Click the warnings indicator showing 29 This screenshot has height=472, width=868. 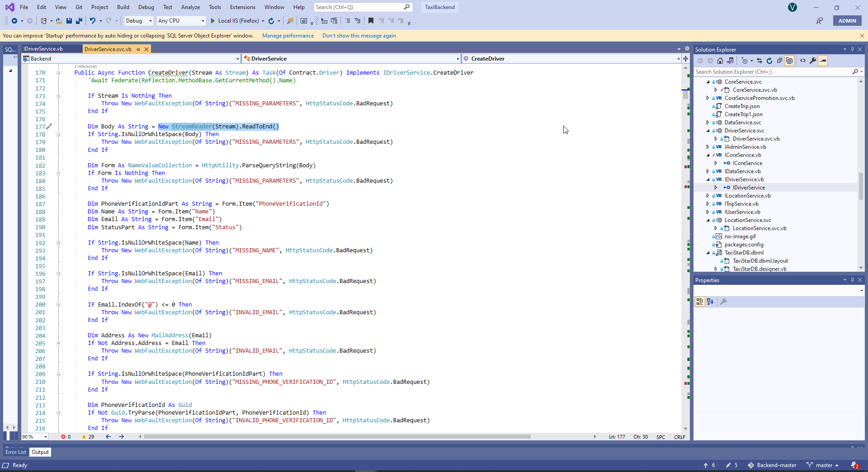tap(88, 437)
